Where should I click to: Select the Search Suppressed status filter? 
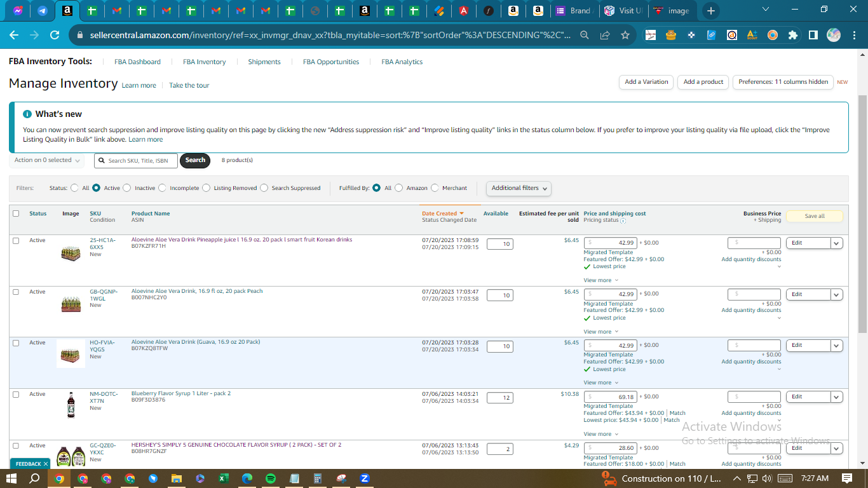pos(264,188)
